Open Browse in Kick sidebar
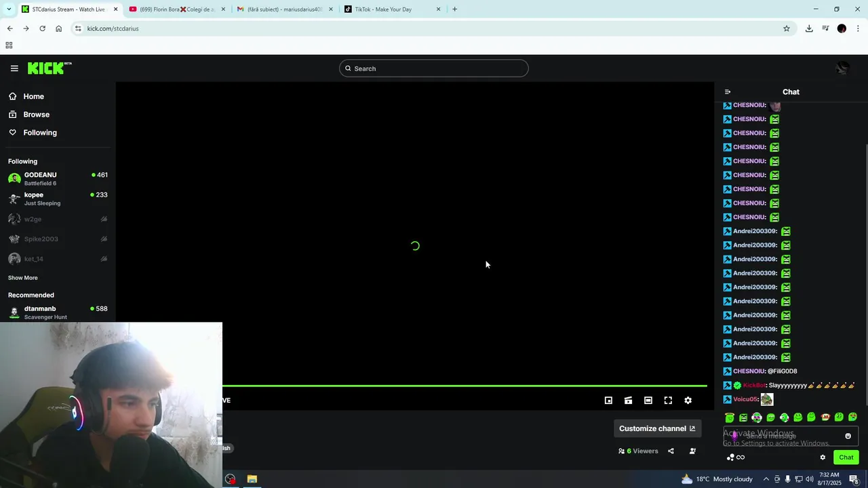868x488 pixels. (29, 115)
